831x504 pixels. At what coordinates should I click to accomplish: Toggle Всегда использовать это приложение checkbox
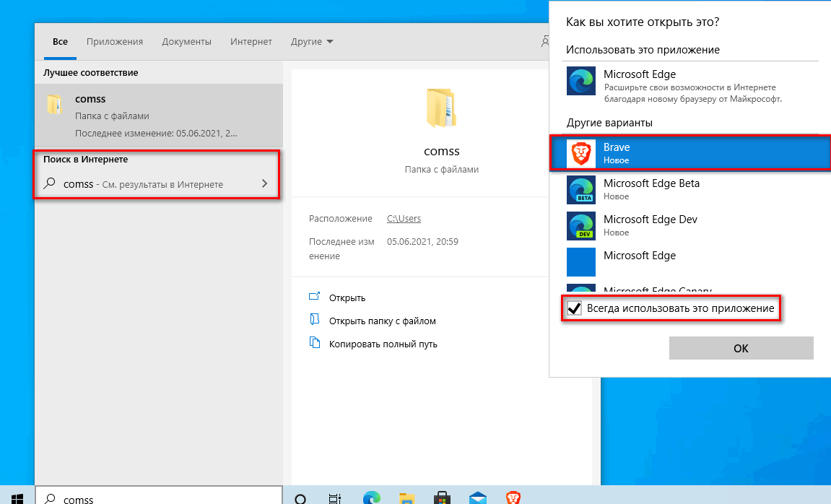[575, 308]
